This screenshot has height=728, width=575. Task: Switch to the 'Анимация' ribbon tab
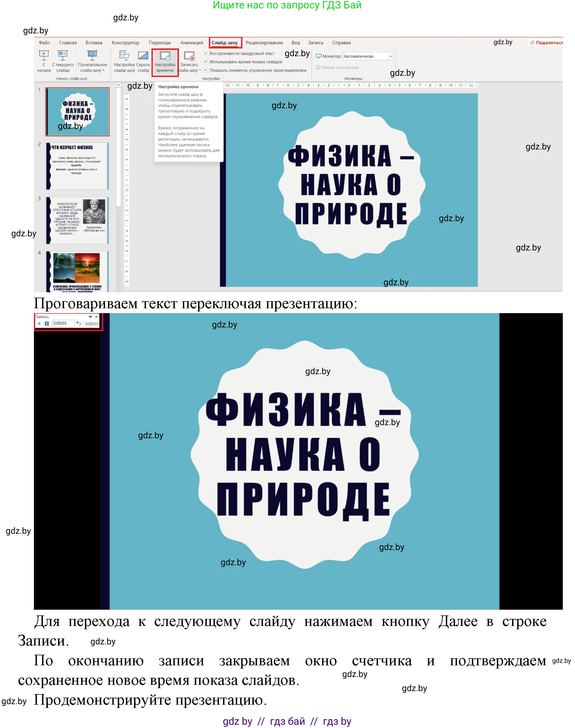pyautogui.click(x=192, y=43)
